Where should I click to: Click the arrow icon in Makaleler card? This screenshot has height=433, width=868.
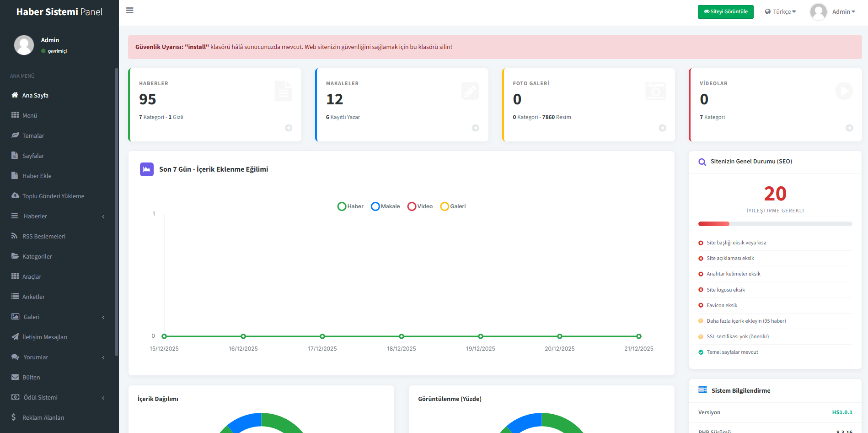[x=476, y=128]
